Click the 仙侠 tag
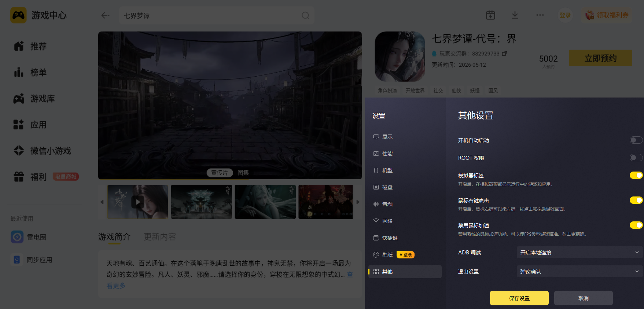 coord(456,91)
